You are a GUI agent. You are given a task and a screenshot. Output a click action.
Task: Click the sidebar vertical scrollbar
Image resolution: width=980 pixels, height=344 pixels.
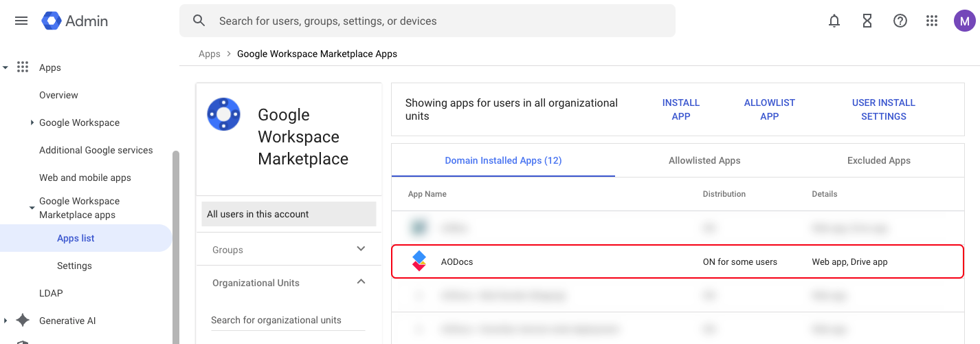click(x=175, y=246)
